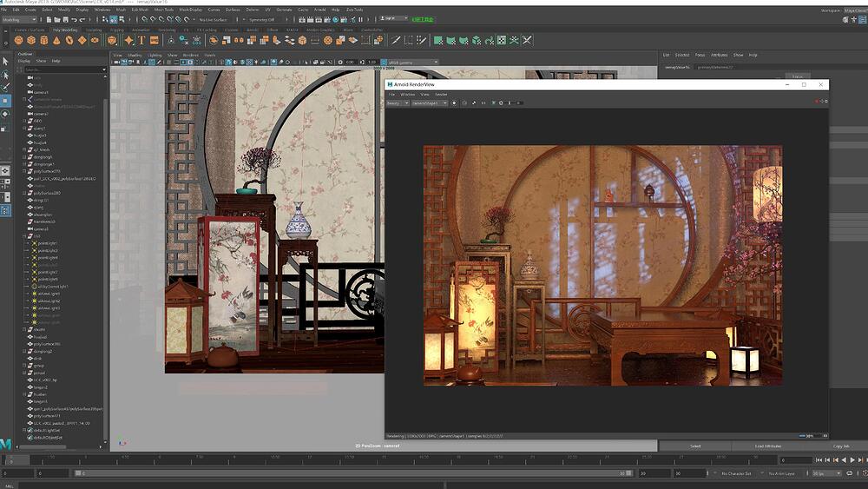Adjust the exposure slider in Arnold RenderView toolbar
The width and height of the screenshot is (868, 489).
tap(510, 103)
